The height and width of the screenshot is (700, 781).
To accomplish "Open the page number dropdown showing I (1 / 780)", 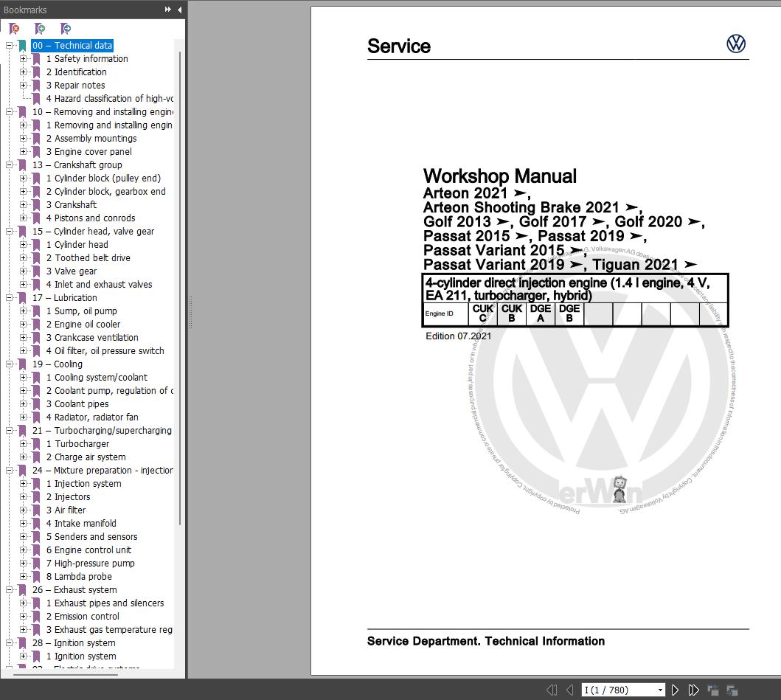I will click(660, 690).
